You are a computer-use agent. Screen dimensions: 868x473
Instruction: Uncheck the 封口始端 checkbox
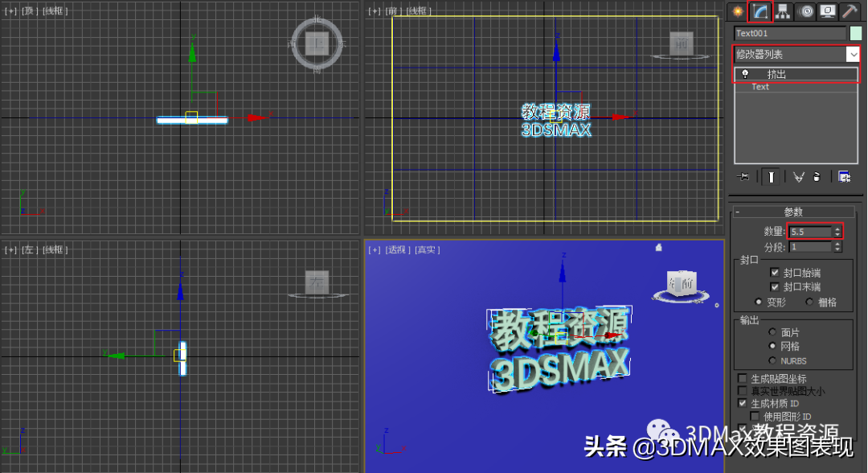pyautogui.click(x=775, y=273)
